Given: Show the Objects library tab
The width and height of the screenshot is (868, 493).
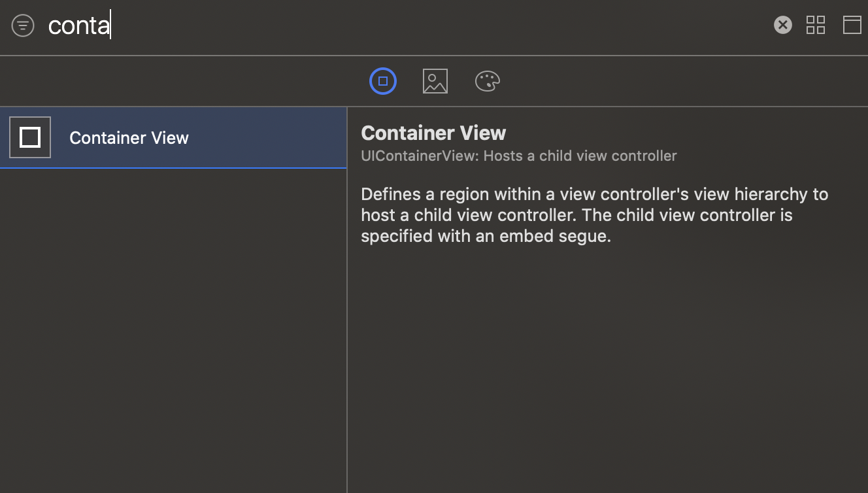Looking at the screenshot, I should [383, 81].
